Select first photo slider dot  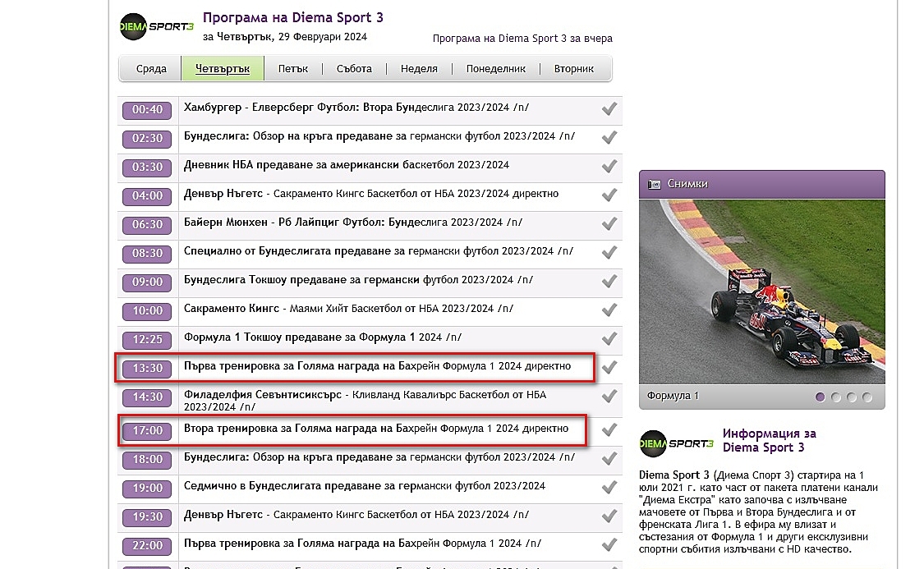pos(821,397)
